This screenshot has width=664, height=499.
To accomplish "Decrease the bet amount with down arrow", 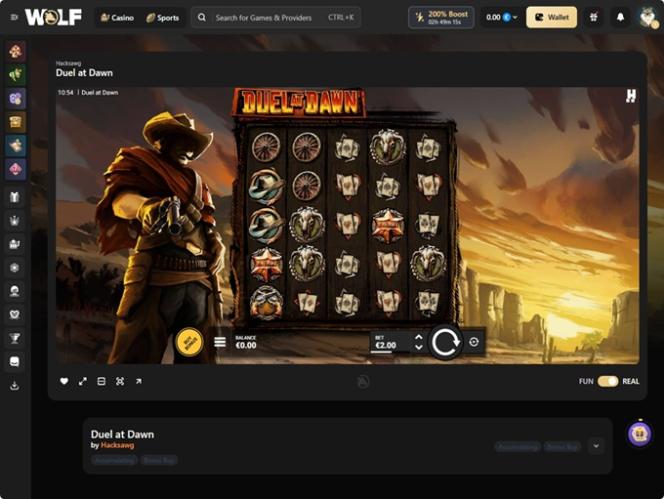I will 418,347.
